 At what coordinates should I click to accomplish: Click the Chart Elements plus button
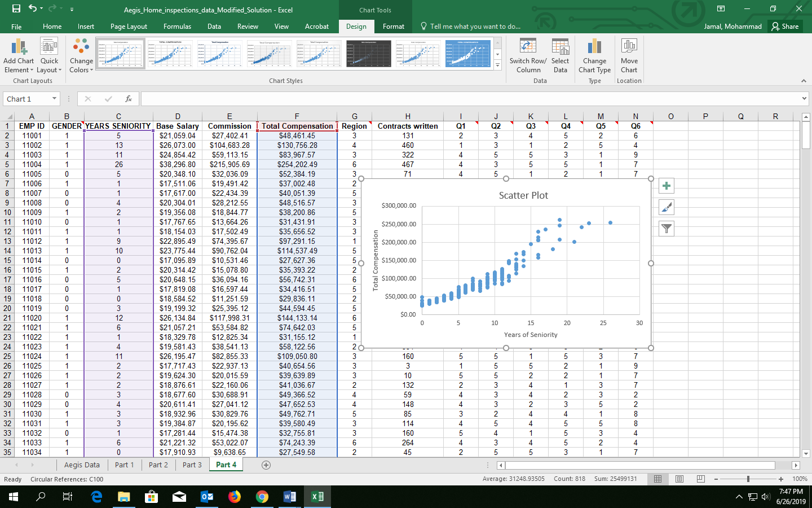(x=667, y=186)
